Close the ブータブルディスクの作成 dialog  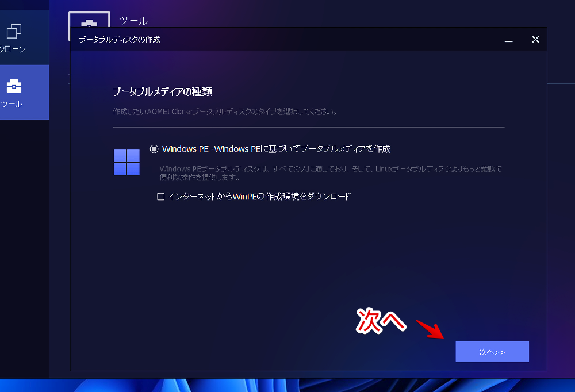click(x=535, y=39)
